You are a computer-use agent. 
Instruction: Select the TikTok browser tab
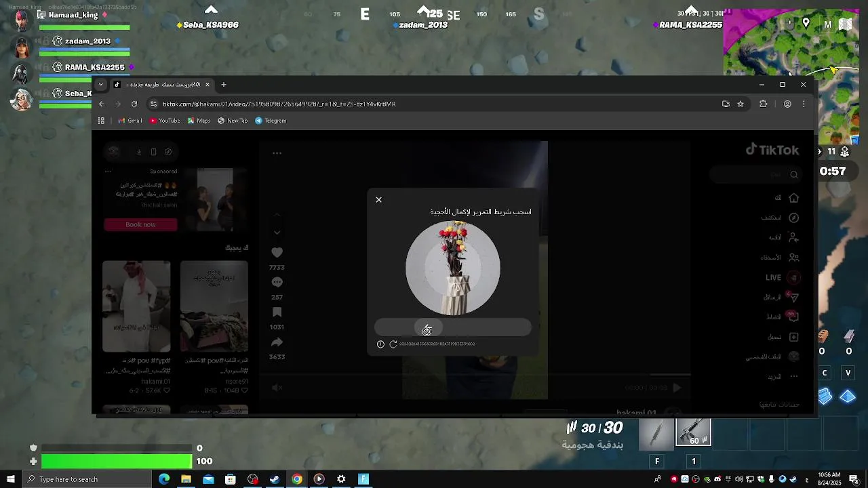point(161,85)
